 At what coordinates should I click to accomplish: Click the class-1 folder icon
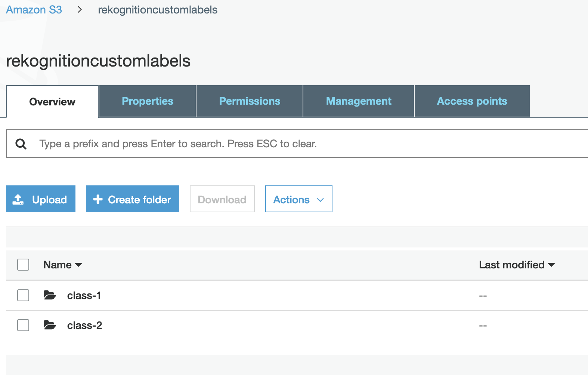(50, 295)
